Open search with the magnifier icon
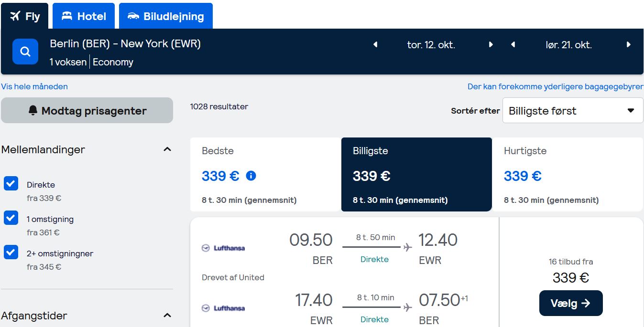This screenshot has width=644, height=327. (x=25, y=52)
